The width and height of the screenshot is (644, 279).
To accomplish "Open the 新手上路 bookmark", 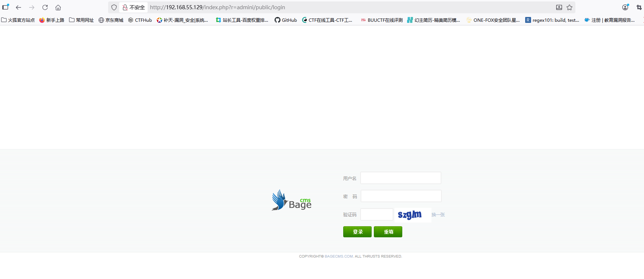I will point(52,20).
